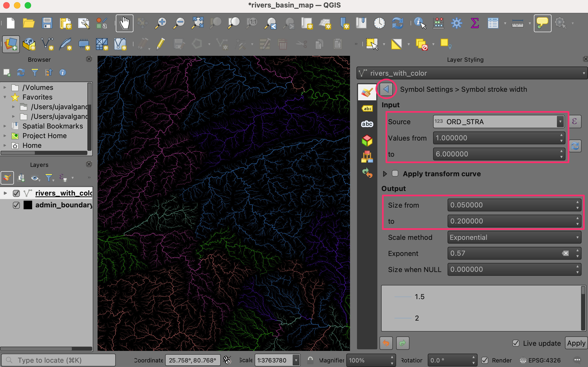Click the Pan Map hand tool
The image size is (588, 367).
(x=124, y=23)
